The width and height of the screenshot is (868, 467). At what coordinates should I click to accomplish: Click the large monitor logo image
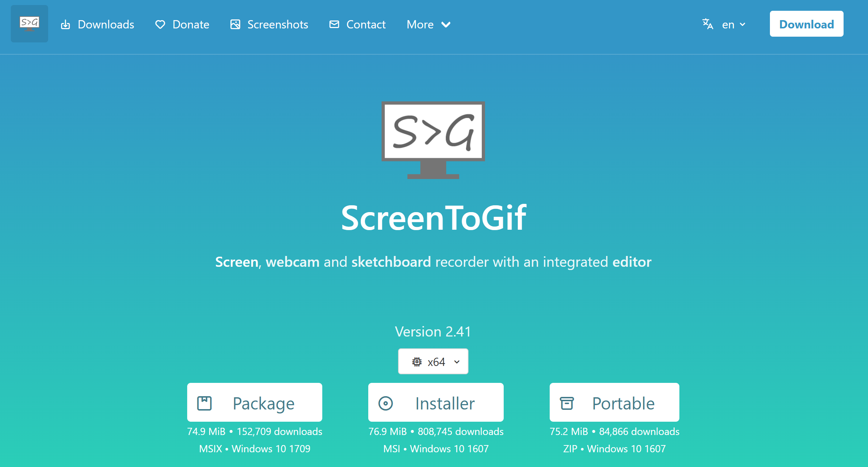point(433,139)
